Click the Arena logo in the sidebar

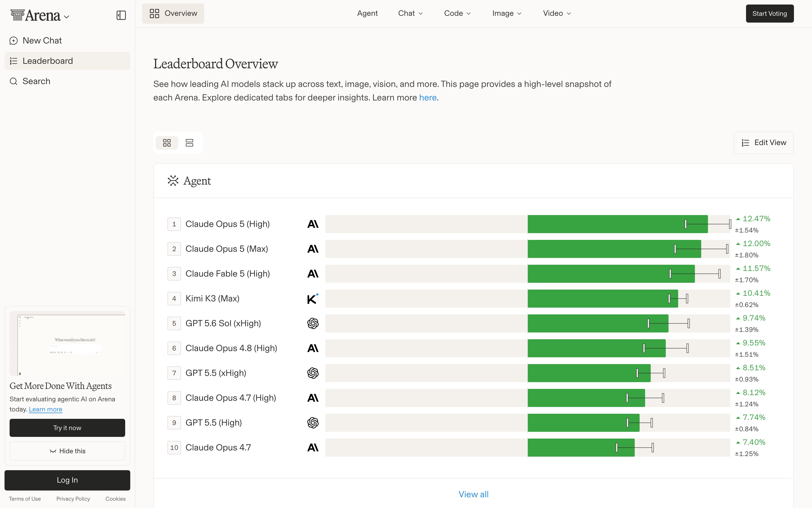tap(35, 15)
